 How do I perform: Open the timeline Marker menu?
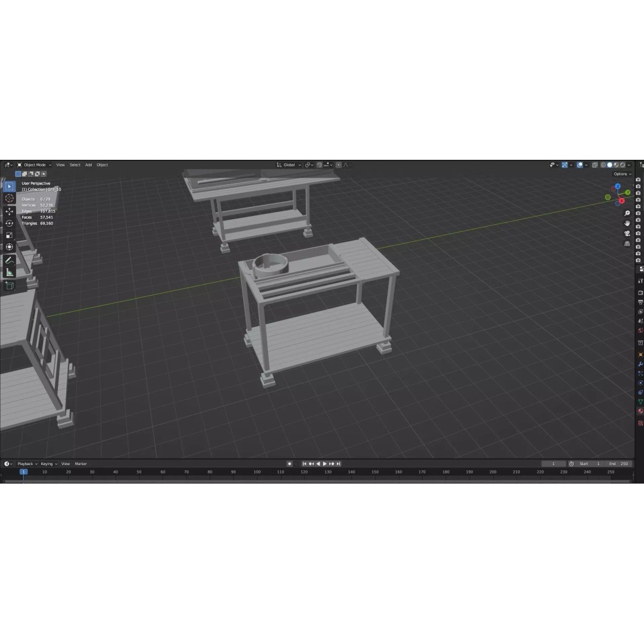[80, 464]
